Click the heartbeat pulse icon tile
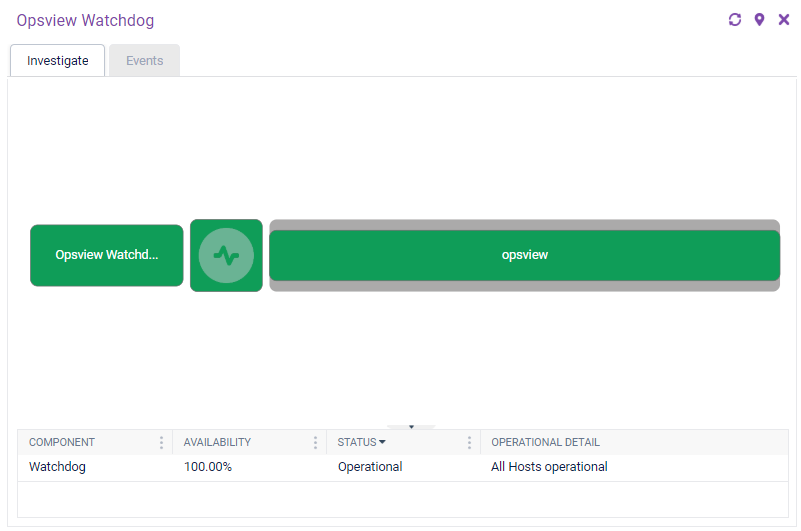Viewport: 801px width, 531px height. pos(226,256)
